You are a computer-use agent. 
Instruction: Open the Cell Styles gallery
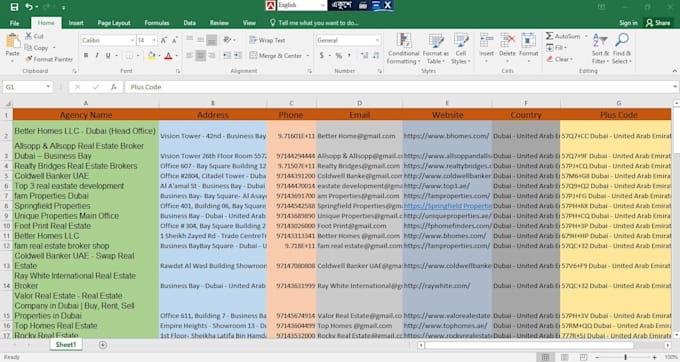(461, 49)
